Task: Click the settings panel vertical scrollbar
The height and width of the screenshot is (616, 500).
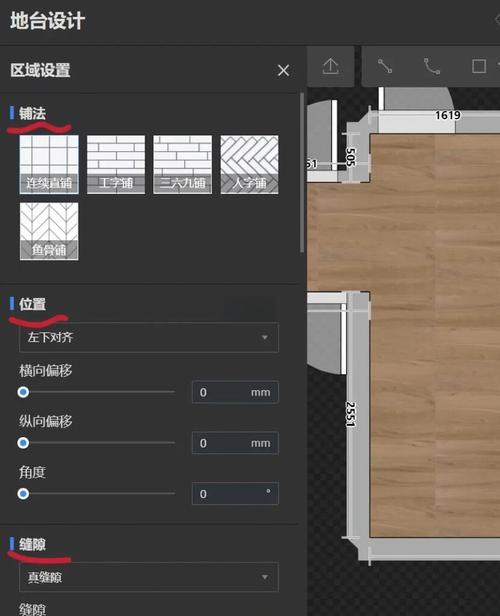Action: 302,173
